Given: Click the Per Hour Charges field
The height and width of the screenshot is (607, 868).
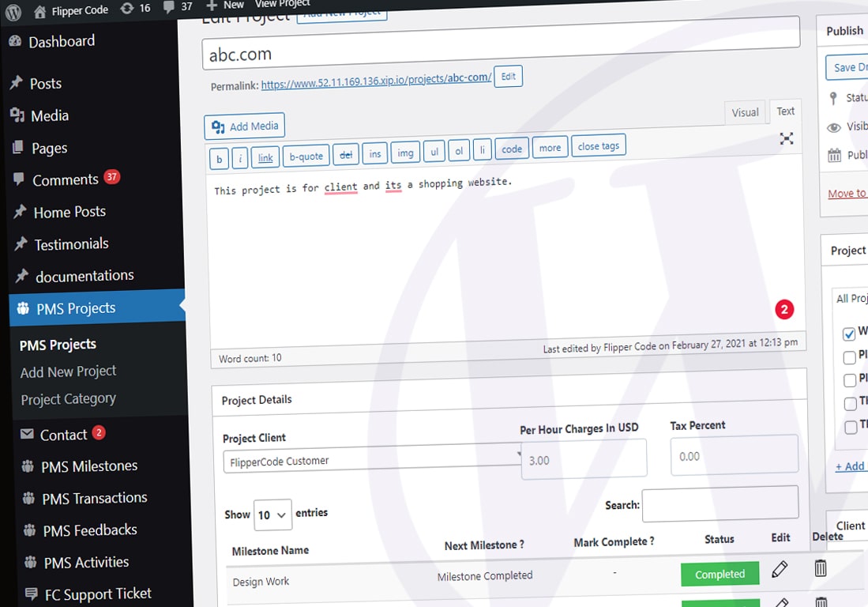Looking at the screenshot, I should 584,458.
